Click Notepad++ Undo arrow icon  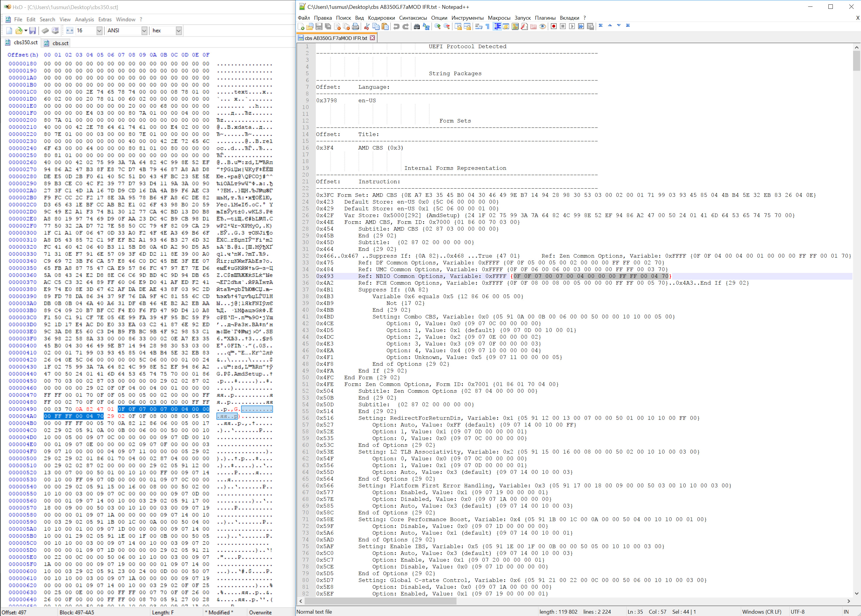pyautogui.click(x=396, y=26)
